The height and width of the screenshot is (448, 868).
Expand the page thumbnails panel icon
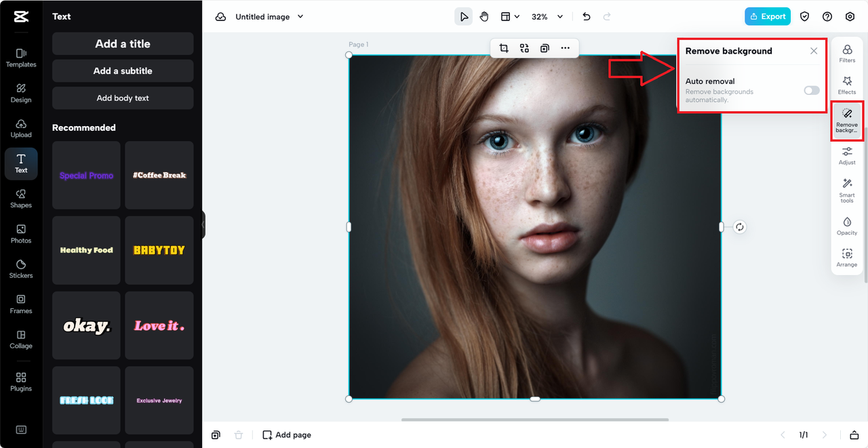click(x=854, y=435)
